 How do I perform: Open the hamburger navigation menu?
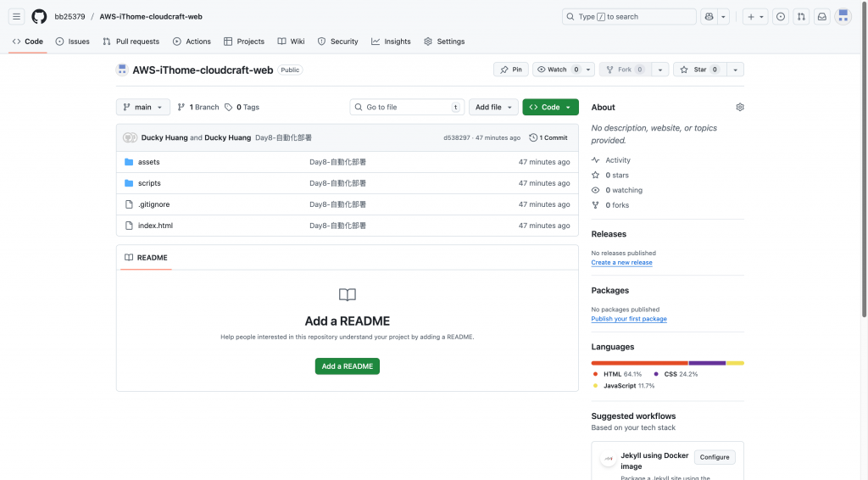click(17, 17)
